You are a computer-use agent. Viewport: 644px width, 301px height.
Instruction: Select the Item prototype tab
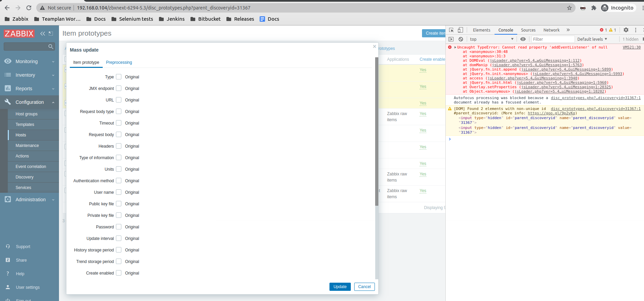86,62
